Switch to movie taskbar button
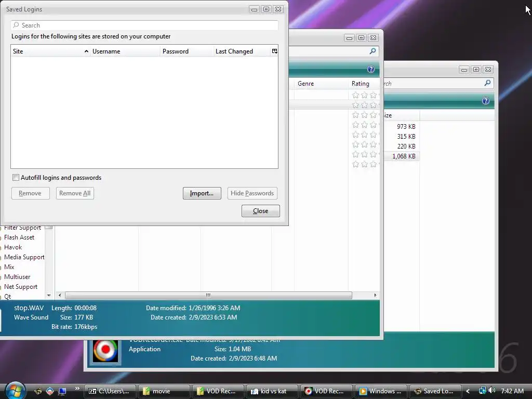Viewport: 532px width, 399px height. (164, 391)
